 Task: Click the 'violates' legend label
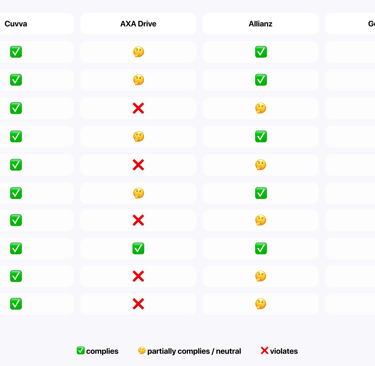pyautogui.click(x=284, y=351)
